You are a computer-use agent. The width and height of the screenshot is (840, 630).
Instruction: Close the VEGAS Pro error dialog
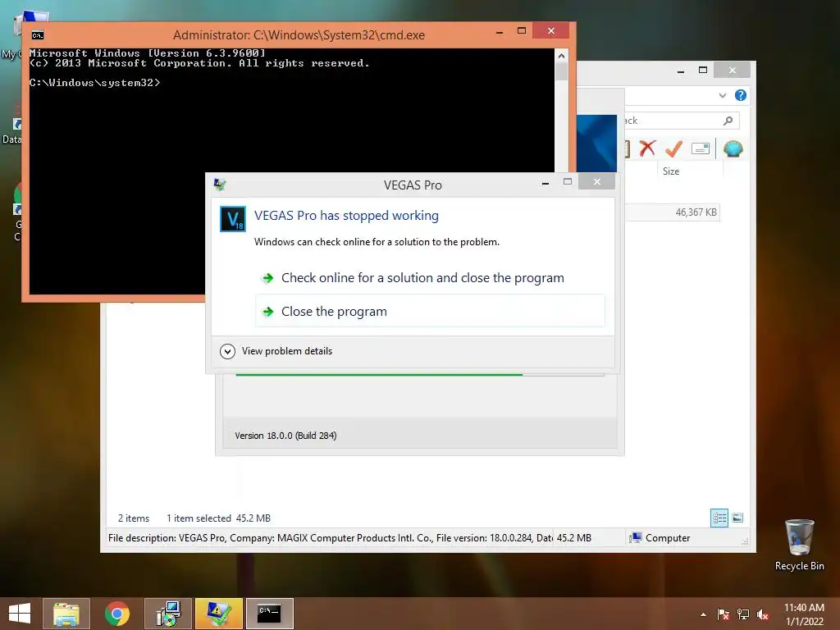click(x=597, y=182)
